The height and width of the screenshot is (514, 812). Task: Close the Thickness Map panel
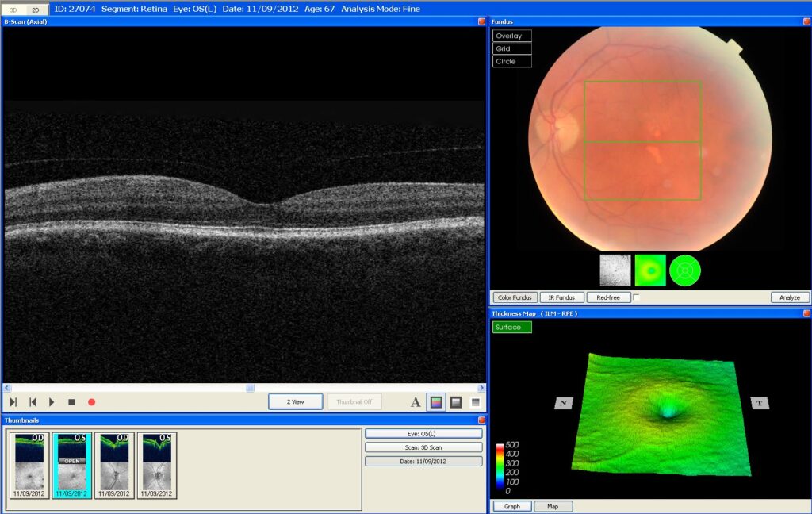tap(806, 313)
